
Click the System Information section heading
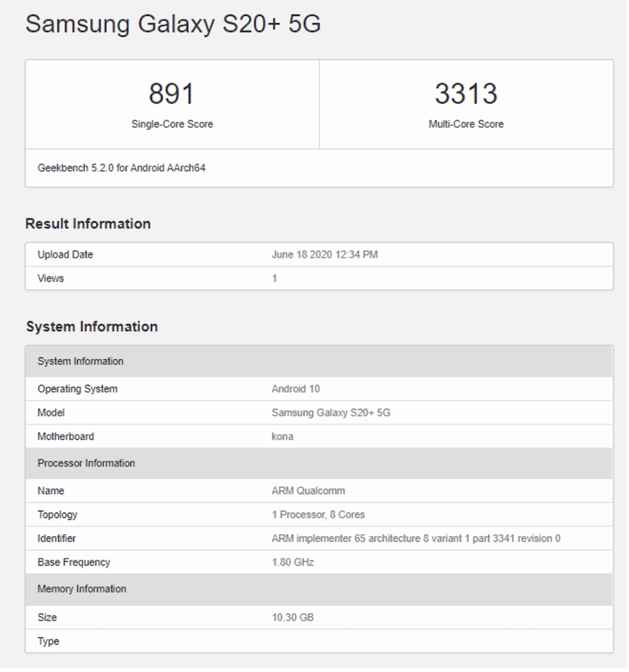(x=92, y=327)
